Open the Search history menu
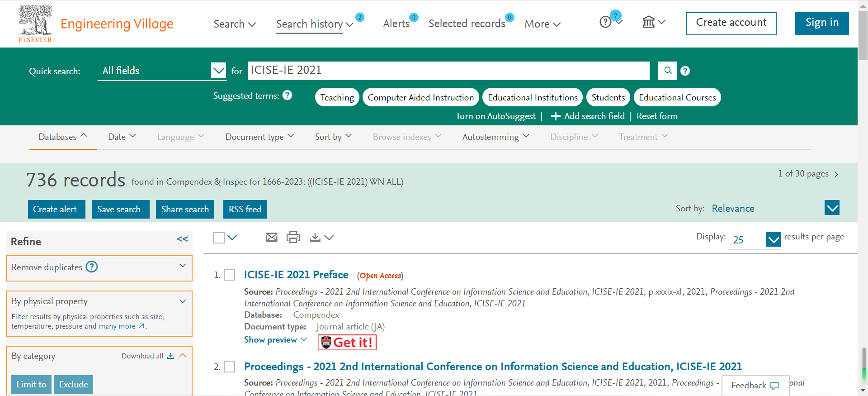Image resolution: width=868 pixels, height=396 pixels. [x=314, y=24]
